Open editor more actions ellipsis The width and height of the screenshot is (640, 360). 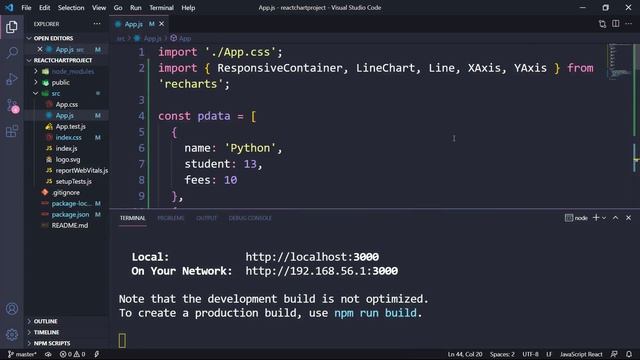coord(629,24)
